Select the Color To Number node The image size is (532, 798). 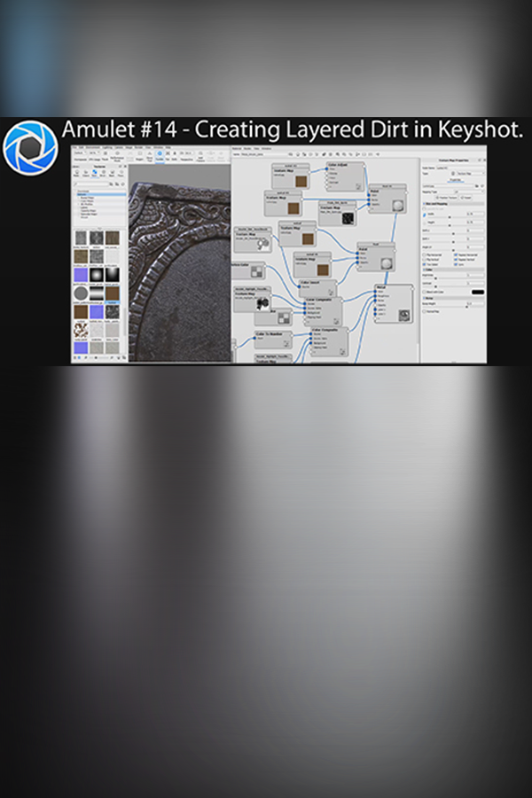(273, 340)
